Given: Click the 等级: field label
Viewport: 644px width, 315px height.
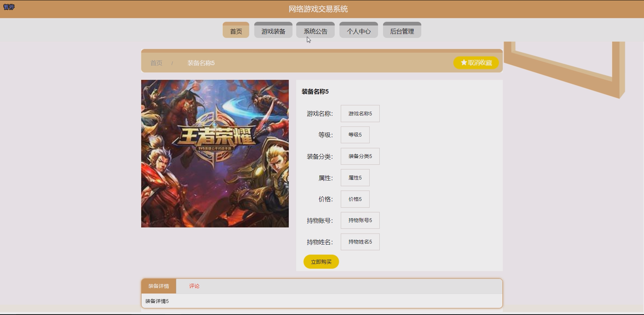Looking at the screenshot, I should coord(326,135).
